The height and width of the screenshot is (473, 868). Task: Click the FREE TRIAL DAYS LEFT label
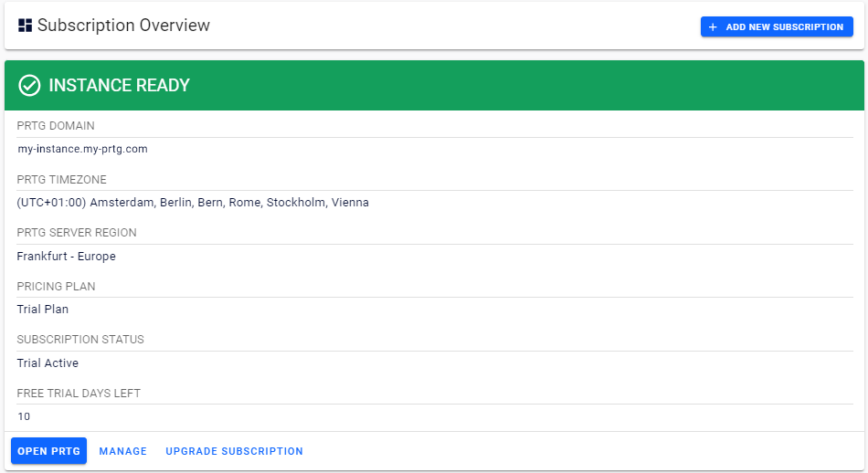79,394
